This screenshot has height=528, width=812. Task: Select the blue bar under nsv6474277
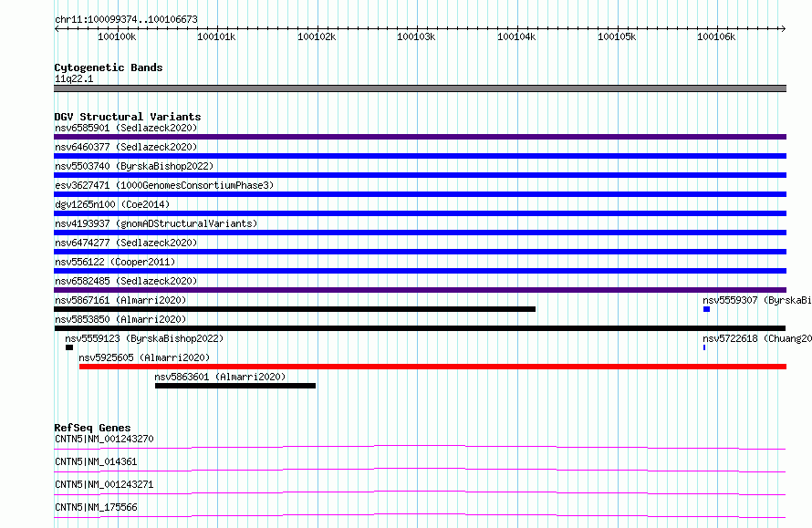(x=420, y=252)
